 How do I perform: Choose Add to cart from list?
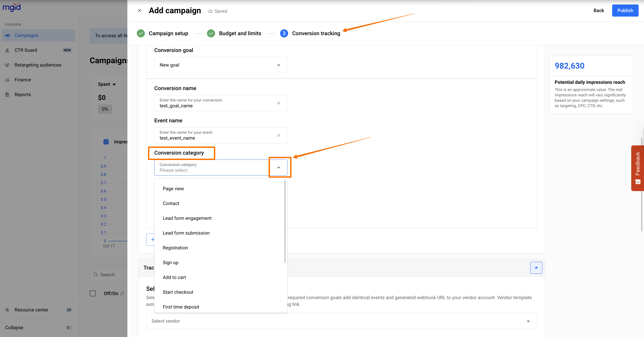[174, 277]
